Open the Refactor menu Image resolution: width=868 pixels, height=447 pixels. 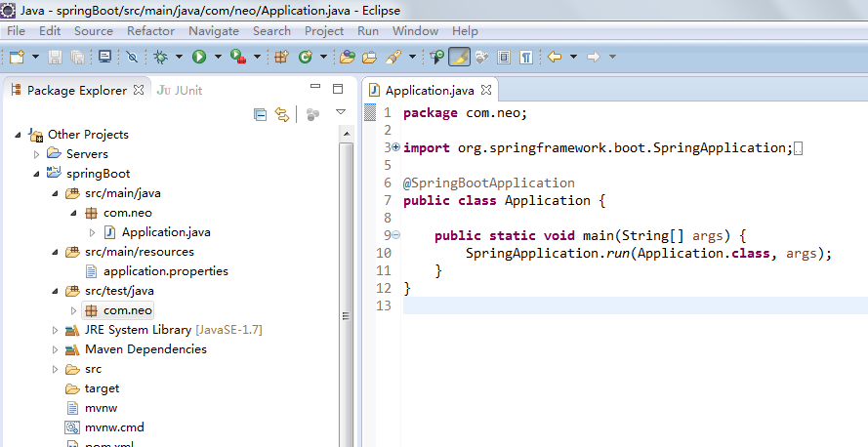[150, 31]
